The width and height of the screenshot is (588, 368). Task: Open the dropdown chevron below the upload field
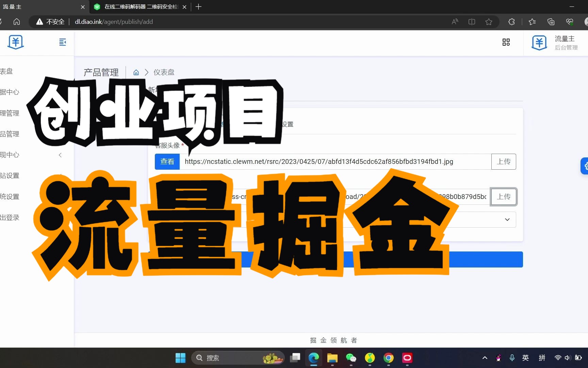click(x=507, y=219)
